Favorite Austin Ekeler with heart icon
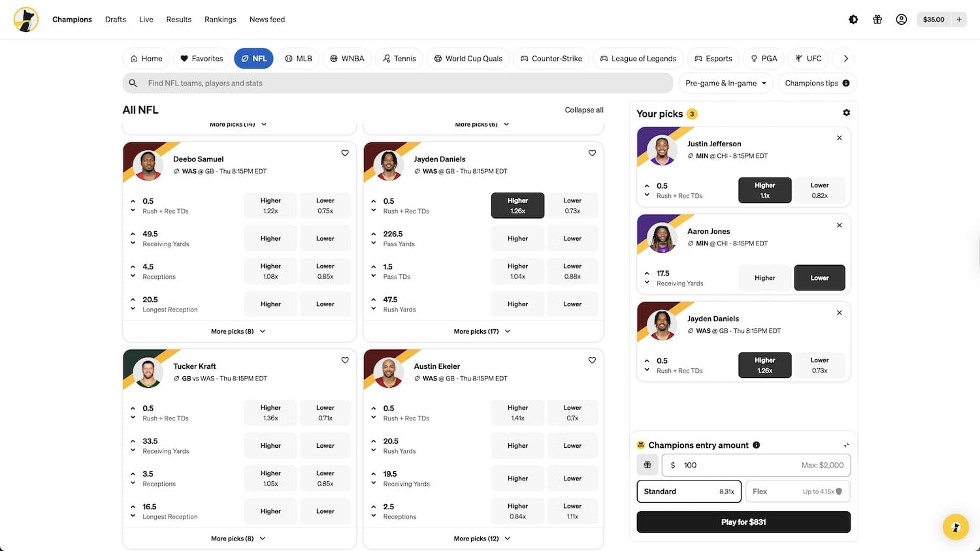The height and width of the screenshot is (551, 980). (592, 360)
